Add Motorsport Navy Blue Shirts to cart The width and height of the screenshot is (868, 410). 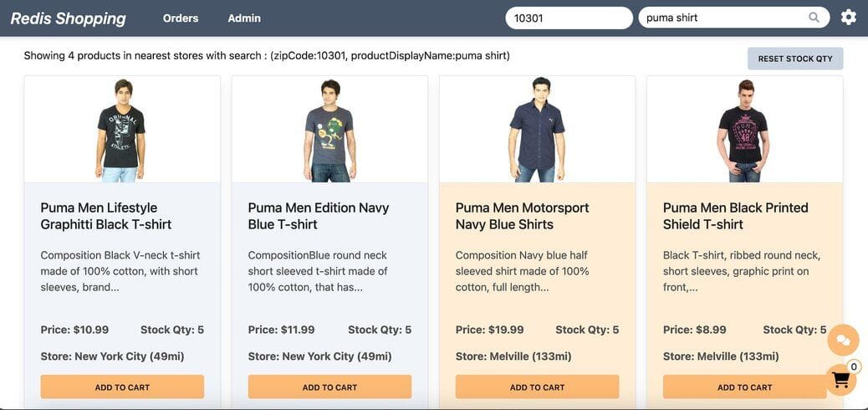tap(537, 387)
